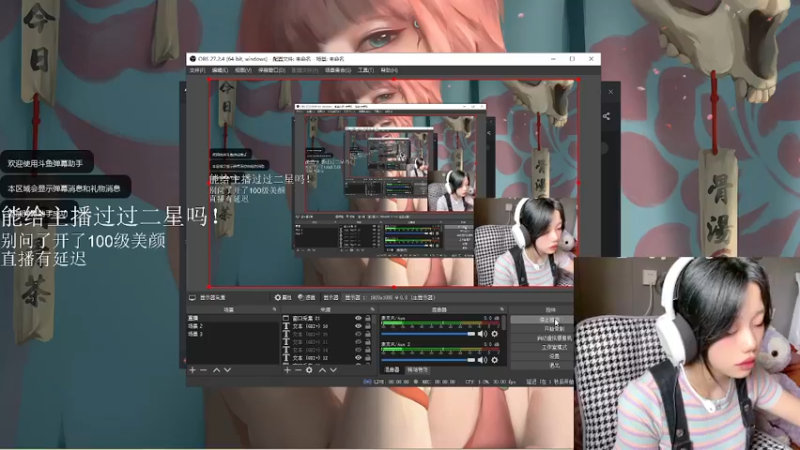Open the 视图(V) menu

[x=243, y=70]
